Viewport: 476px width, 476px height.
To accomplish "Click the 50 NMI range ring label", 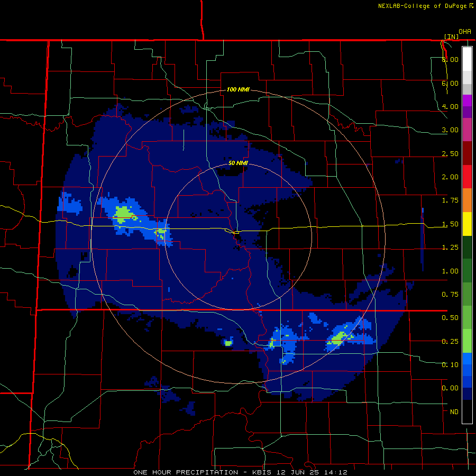I will pyautogui.click(x=238, y=163).
